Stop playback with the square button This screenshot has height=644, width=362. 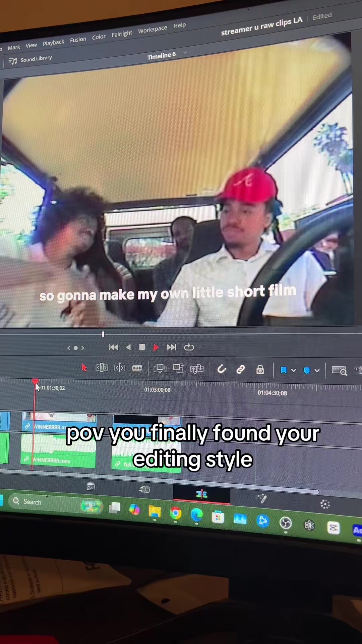click(x=142, y=347)
